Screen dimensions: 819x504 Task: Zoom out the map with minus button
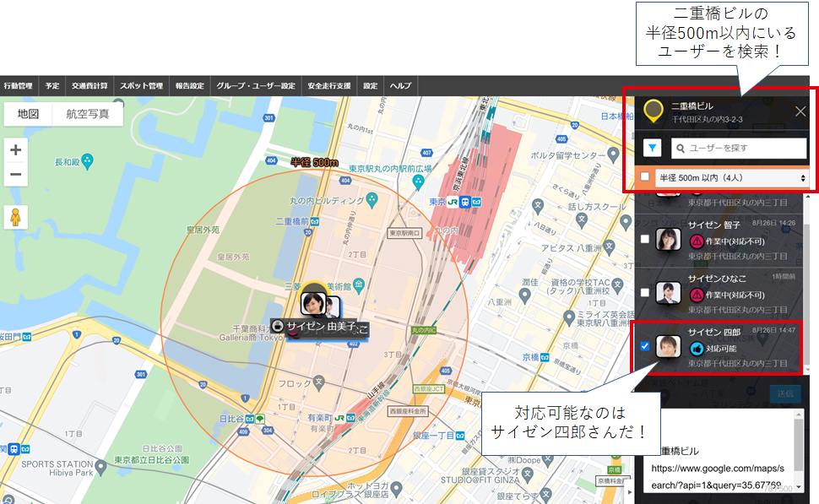(16, 175)
